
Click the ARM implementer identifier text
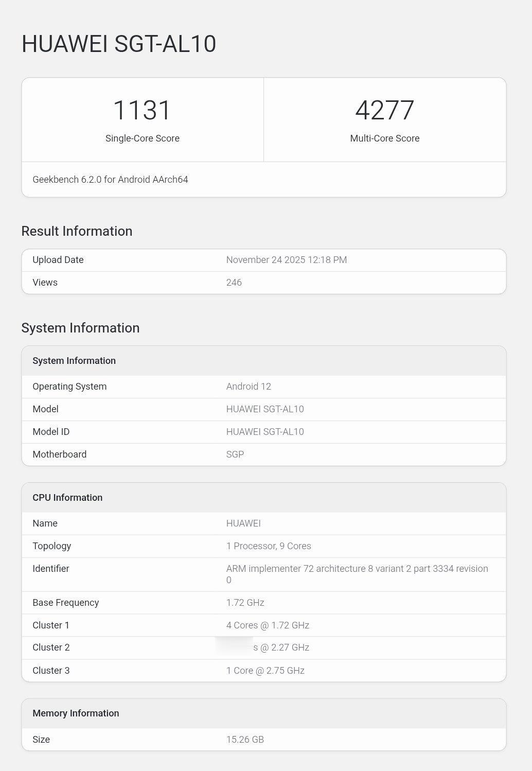click(x=357, y=569)
